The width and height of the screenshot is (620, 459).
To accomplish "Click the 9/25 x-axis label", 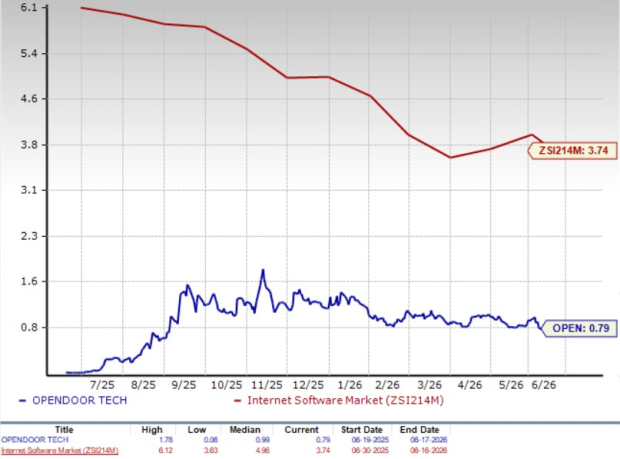I will point(183,385).
